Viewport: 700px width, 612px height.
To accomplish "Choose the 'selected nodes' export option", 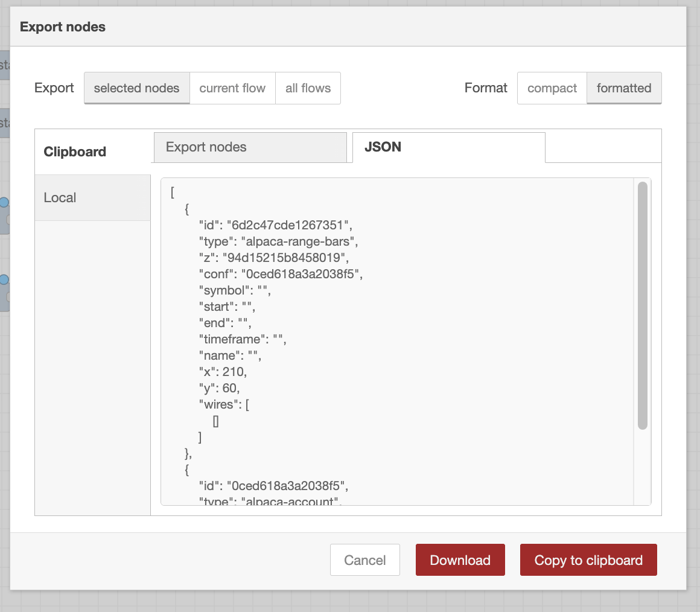I will coord(136,88).
